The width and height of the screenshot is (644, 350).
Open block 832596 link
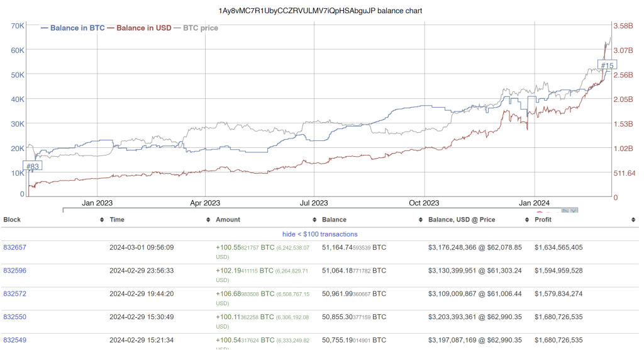pyautogui.click(x=15, y=271)
